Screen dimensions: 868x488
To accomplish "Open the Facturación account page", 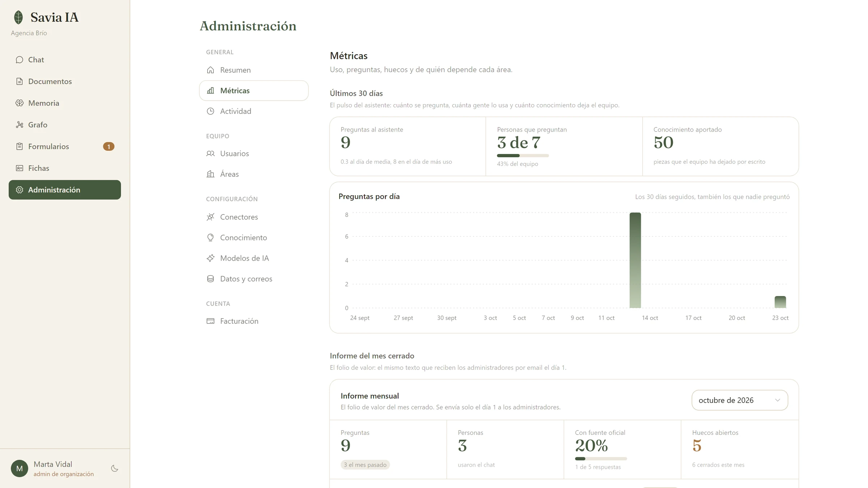I will (x=254, y=321).
